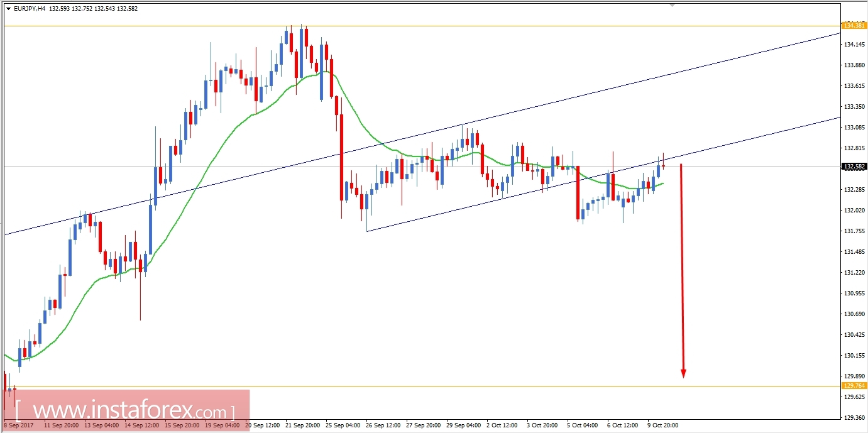Toggle the dotted horizontal current price line
The image size is (868, 433).
tap(440, 167)
